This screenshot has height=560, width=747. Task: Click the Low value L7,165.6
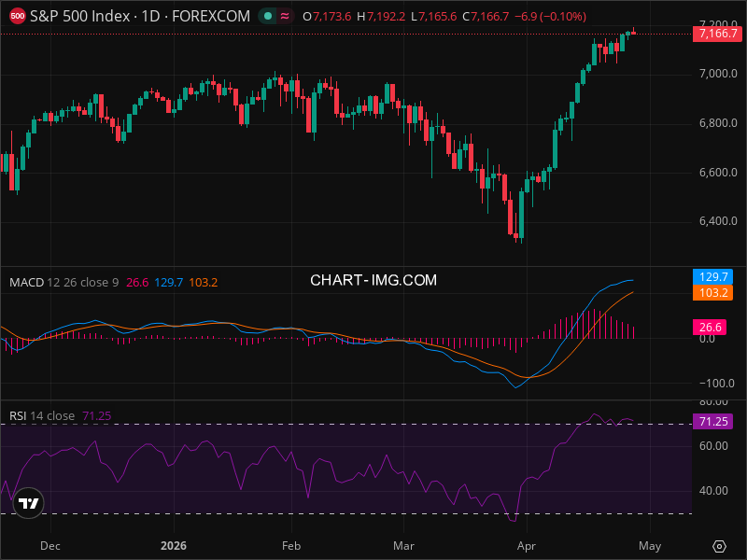click(x=433, y=17)
